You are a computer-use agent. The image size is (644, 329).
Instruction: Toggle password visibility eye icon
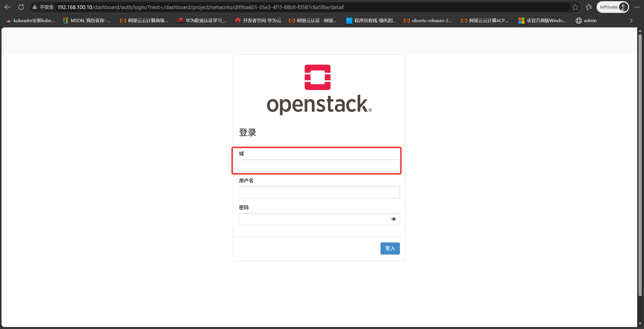(x=394, y=219)
